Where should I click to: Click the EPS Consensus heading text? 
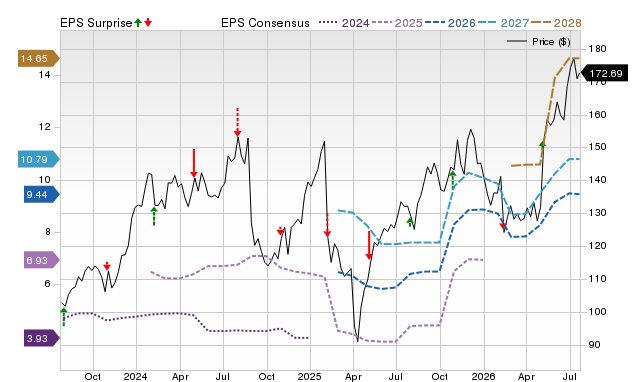pyautogui.click(x=265, y=23)
